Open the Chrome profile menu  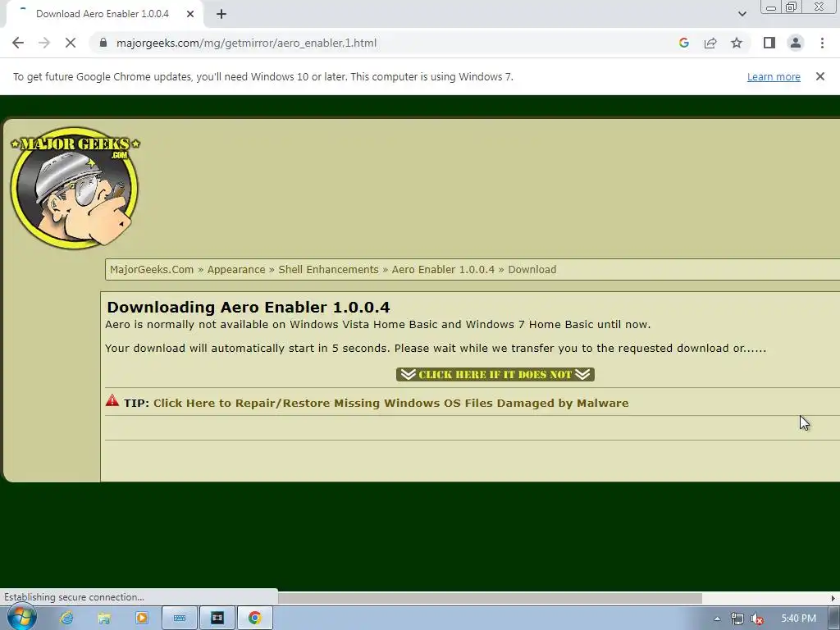coord(796,43)
